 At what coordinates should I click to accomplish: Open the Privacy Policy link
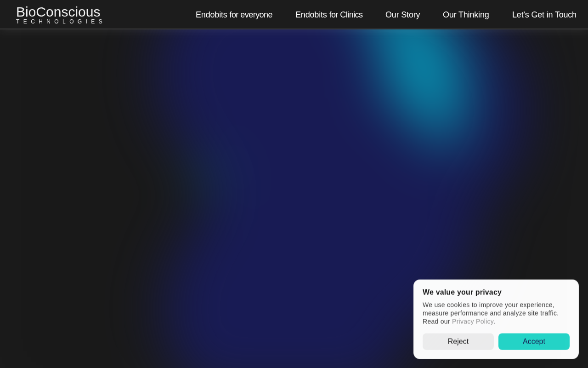[x=473, y=322]
